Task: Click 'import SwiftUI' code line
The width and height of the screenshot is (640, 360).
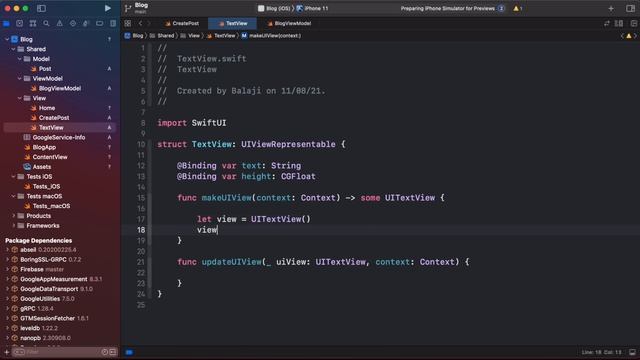Action: coord(192,123)
